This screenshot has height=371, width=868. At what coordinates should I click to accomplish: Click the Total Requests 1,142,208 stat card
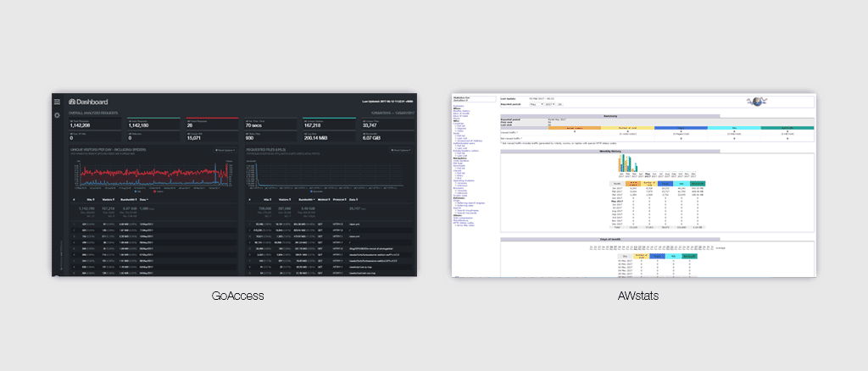(x=94, y=124)
